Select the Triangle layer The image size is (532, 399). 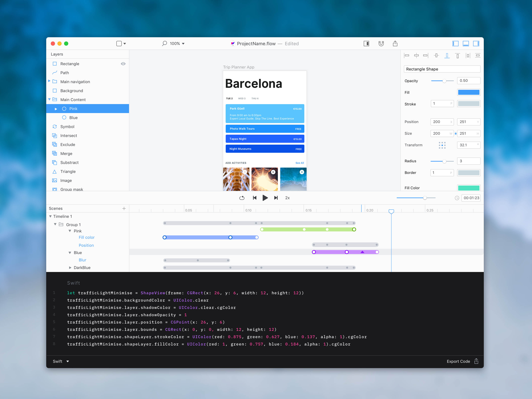point(88,171)
